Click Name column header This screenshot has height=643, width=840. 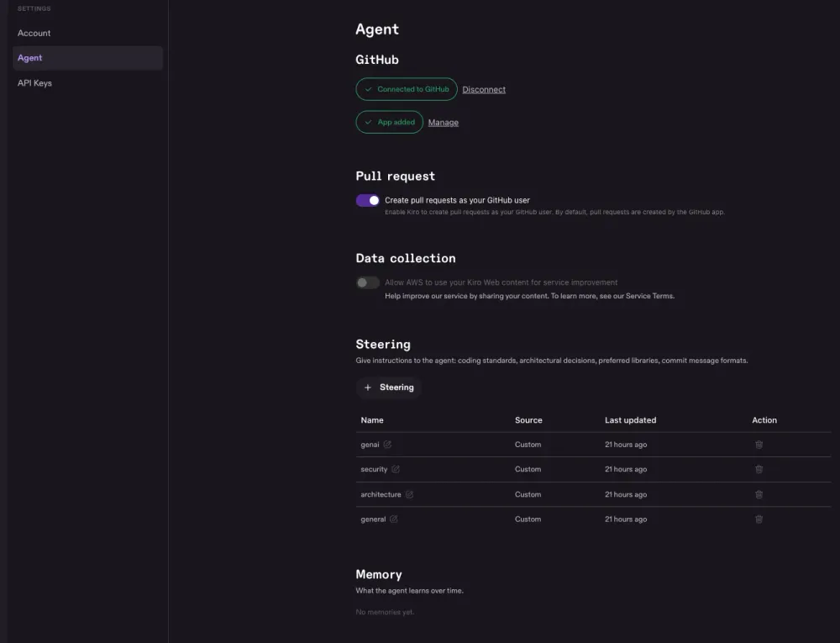pyautogui.click(x=372, y=420)
